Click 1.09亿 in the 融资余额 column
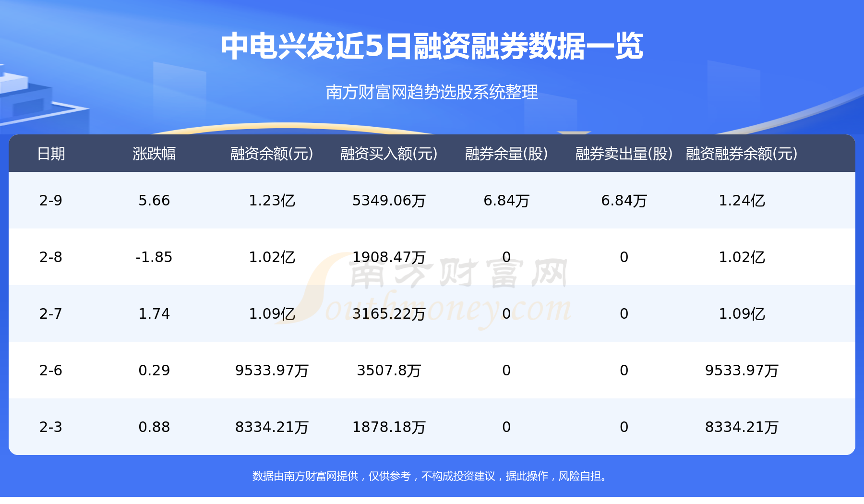 click(272, 313)
